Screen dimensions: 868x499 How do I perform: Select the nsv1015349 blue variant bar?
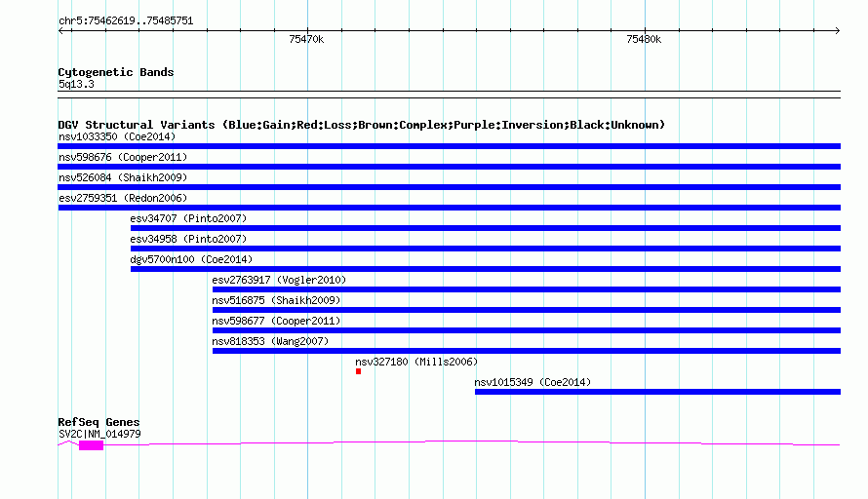coord(657,392)
